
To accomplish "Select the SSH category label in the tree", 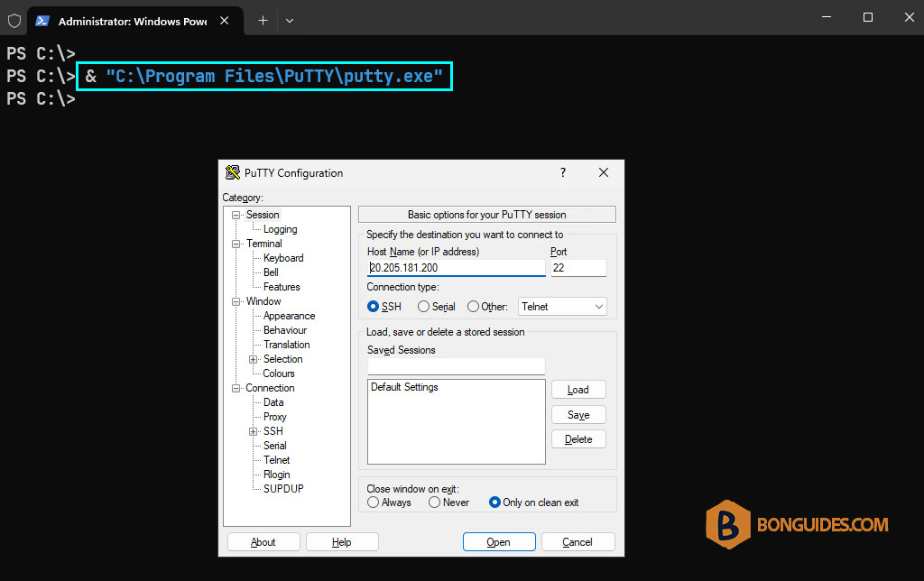I will [x=273, y=431].
